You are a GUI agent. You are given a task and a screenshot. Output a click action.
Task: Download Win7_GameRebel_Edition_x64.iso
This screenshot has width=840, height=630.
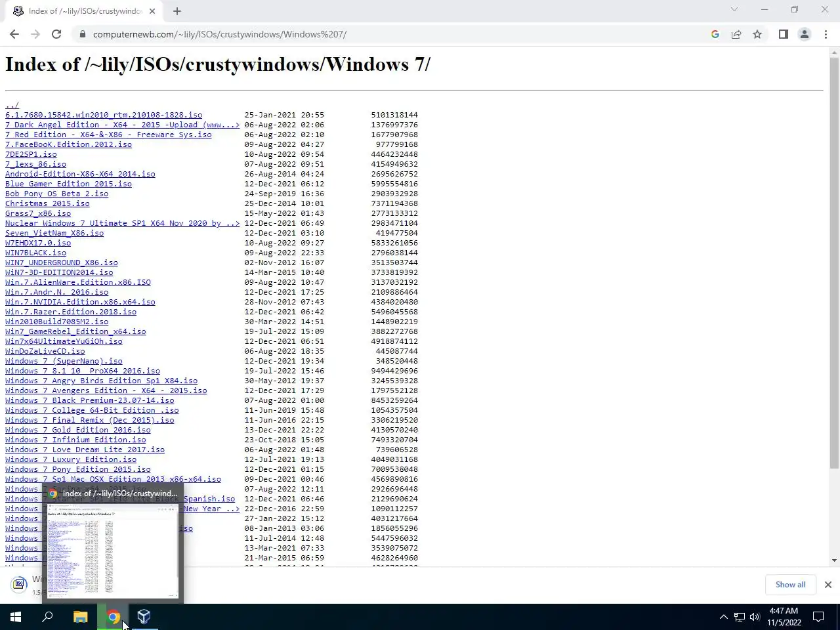coord(75,331)
